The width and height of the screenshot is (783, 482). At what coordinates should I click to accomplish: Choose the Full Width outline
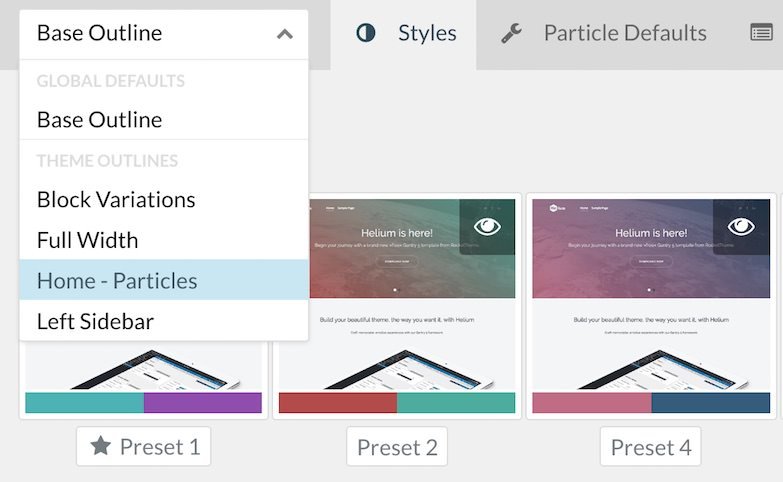[x=87, y=240]
